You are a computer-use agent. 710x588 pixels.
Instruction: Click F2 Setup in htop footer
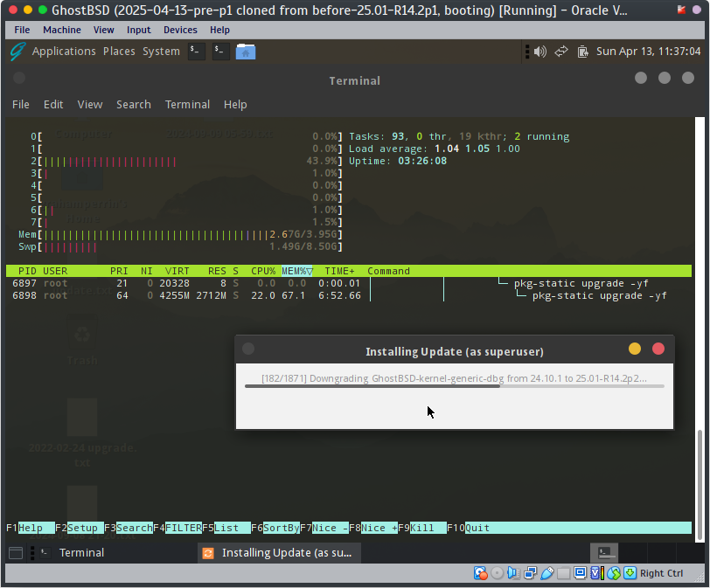pyautogui.click(x=80, y=528)
